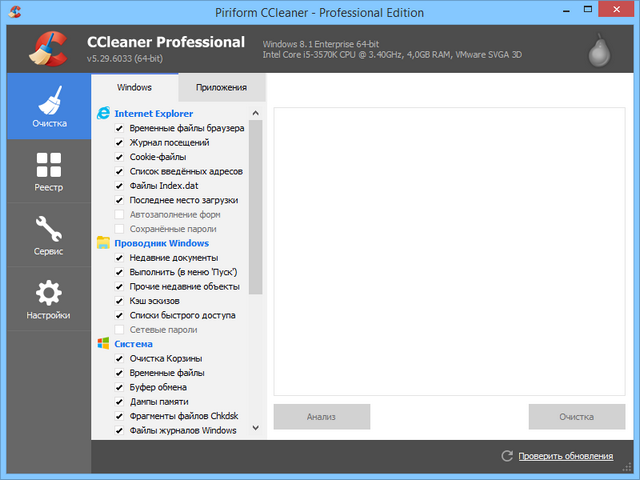
Task: Toggle the Кэш эскизов checkbox
Action: (x=119, y=301)
